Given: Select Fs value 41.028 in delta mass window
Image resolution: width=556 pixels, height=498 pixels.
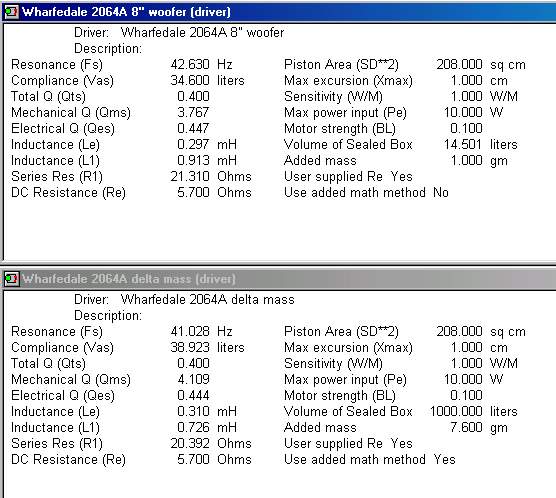Looking at the screenshot, I should 190,332.
